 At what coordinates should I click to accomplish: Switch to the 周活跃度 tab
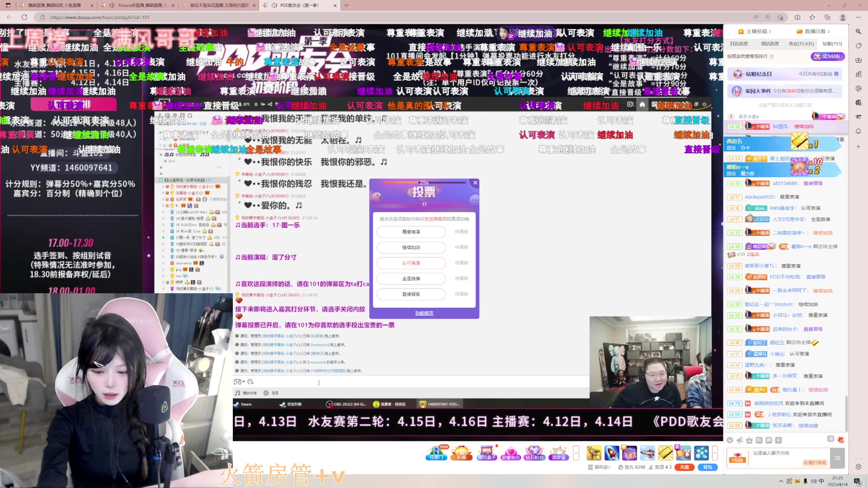point(770,43)
